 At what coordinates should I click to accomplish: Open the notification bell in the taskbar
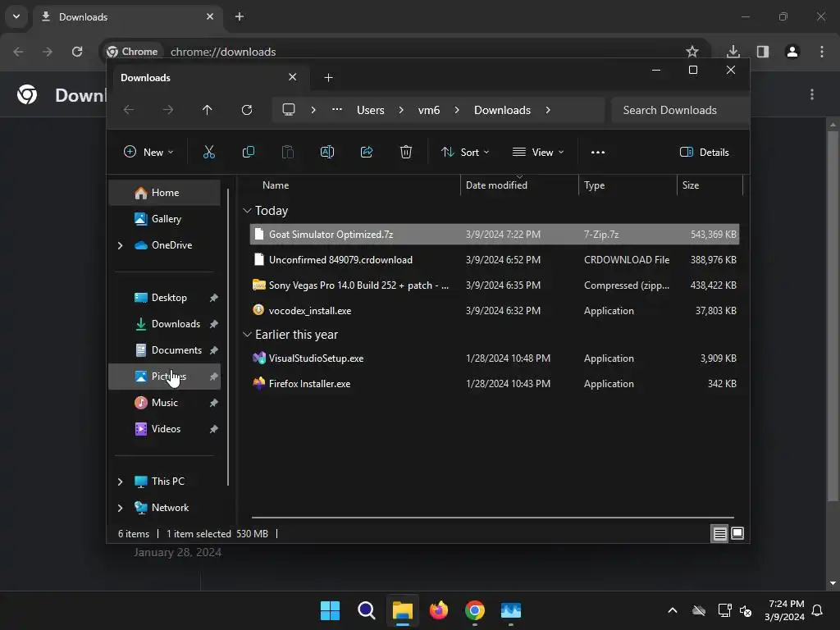[x=818, y=610]
